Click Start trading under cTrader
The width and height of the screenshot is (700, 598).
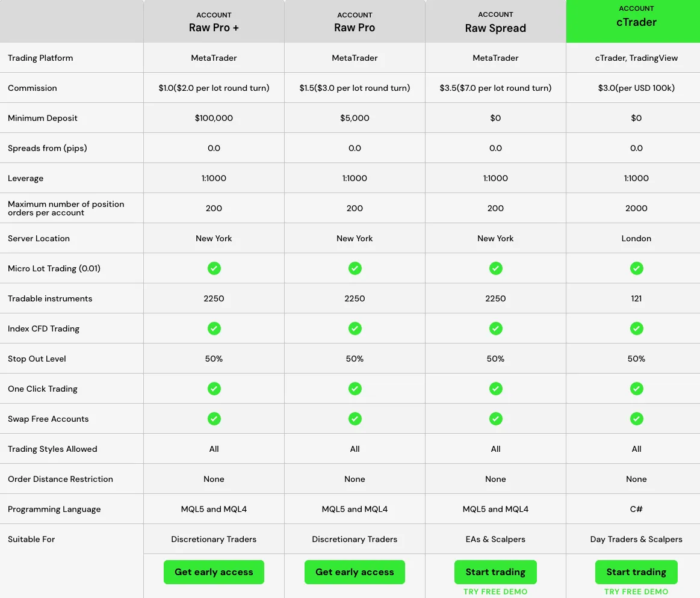pyautogui.click(x=637, y=572)
